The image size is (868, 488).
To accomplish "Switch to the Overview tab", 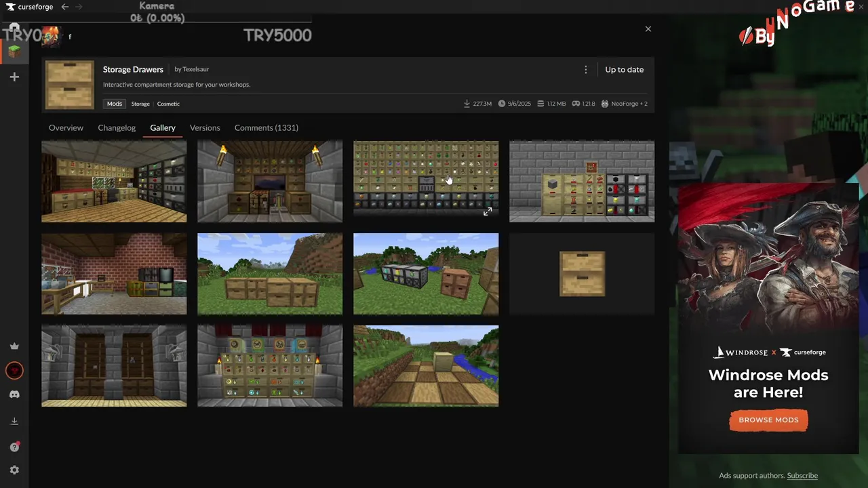I will [66, 127].
